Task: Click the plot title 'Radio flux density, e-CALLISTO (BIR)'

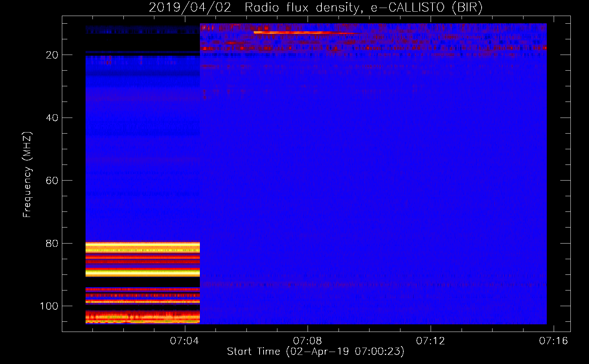Action: (x=363, y=8)
